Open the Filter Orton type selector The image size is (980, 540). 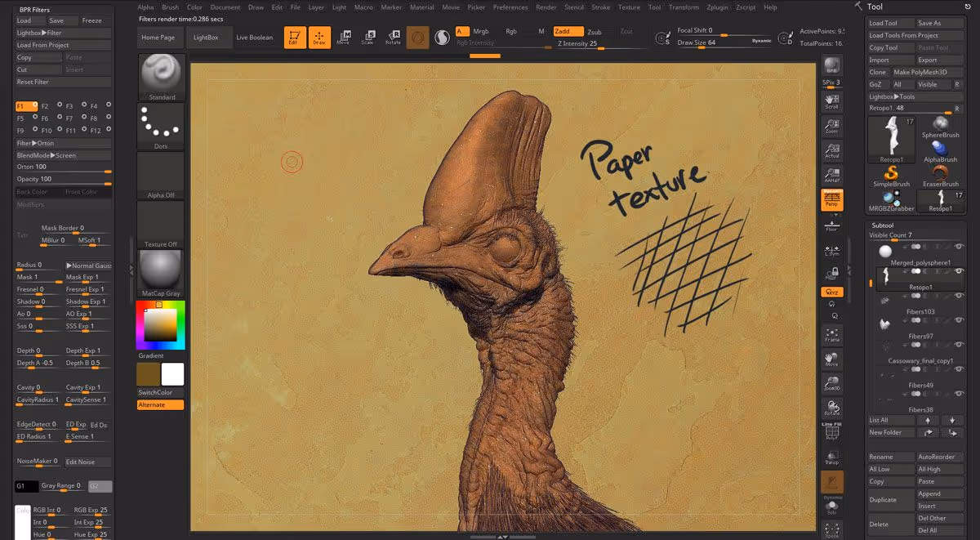click(x=63, y=143)
